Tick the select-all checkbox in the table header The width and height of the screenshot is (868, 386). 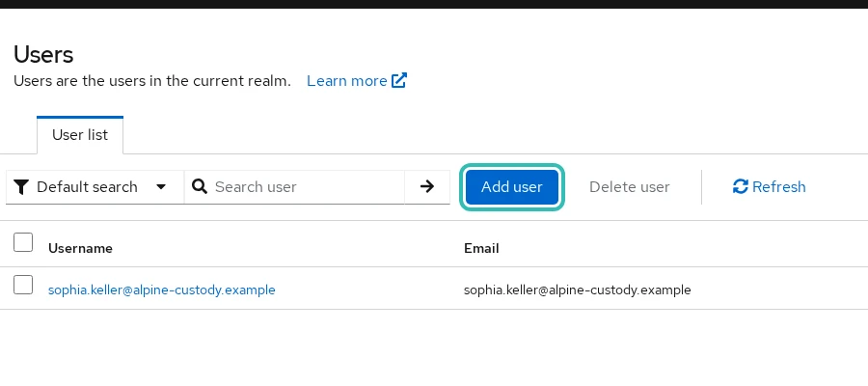[x=23, y=242]
